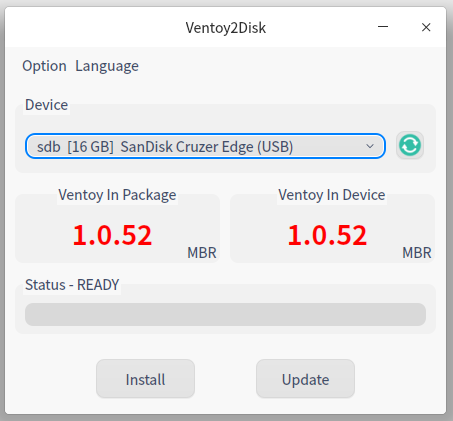This screenshot has width=453, height=421.
Task: Minimize the Ventoy2Disk window
Action: [x=383, y=27]
